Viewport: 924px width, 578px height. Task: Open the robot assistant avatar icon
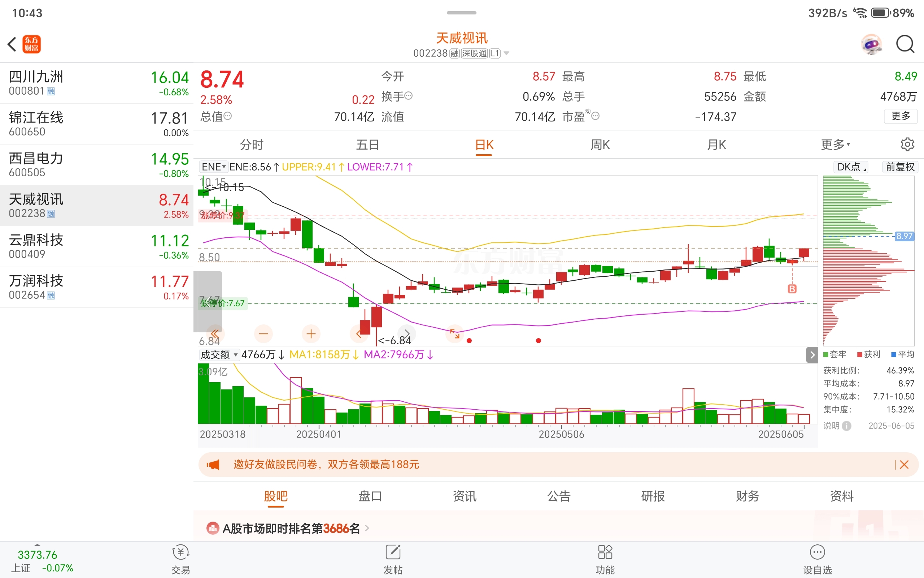pos(871,44)
